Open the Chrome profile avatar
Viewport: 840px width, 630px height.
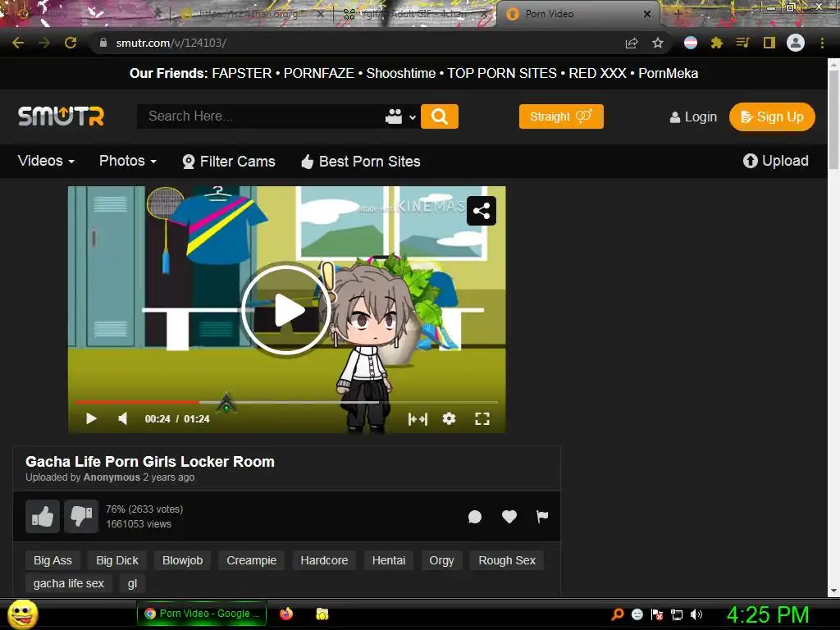coord(796,43)
